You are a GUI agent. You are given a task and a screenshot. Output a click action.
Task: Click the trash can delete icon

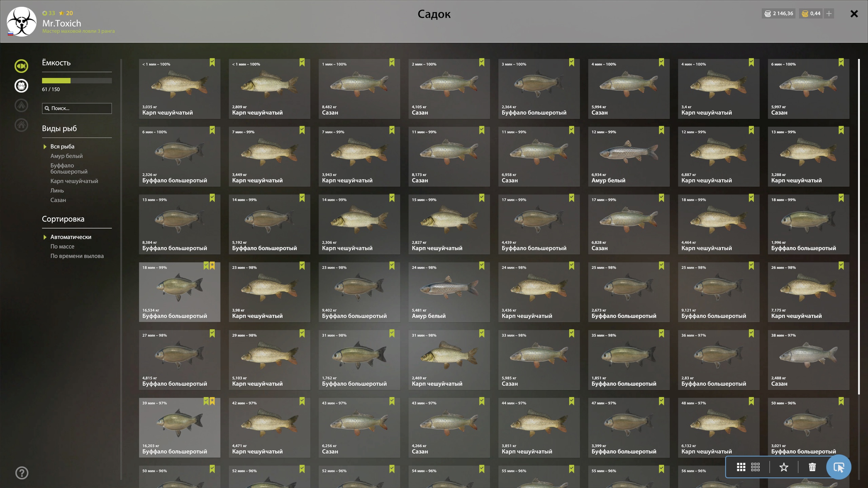812,467
